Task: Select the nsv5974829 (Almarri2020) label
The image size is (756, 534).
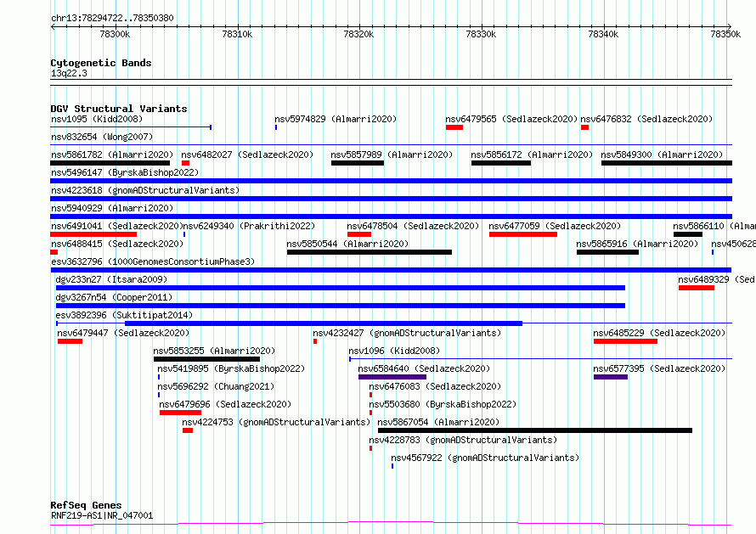Action: (336, 119)
